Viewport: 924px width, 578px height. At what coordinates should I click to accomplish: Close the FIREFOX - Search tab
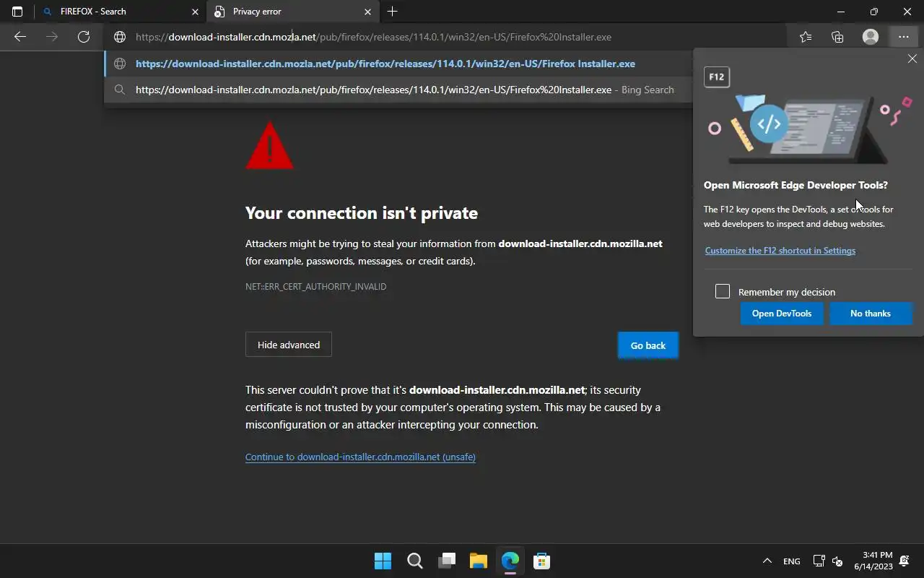point(195,12)
